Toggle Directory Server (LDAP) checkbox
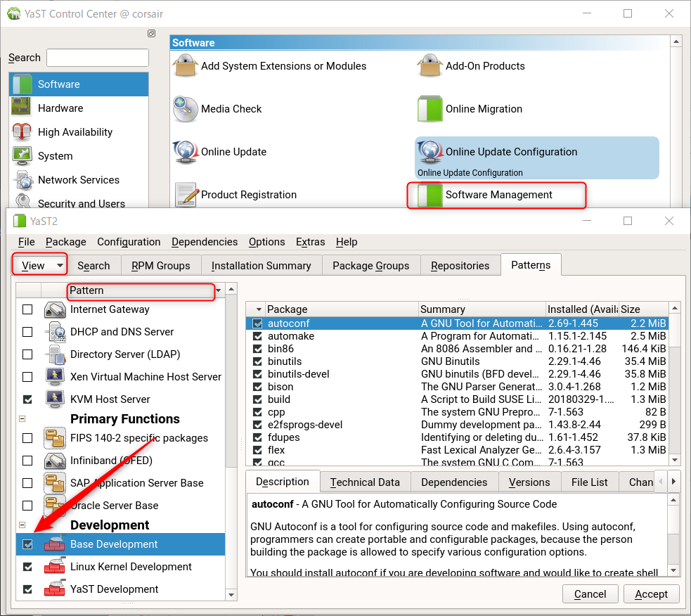 pyautogui.click(x=27, y=354)
